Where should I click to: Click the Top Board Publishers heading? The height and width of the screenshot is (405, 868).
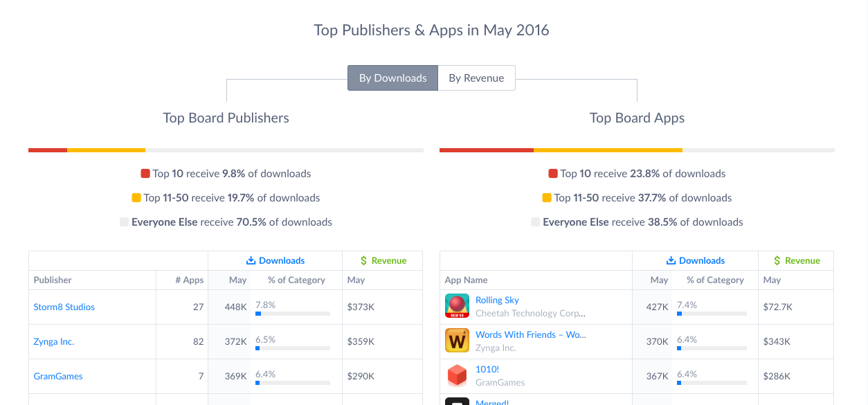coord(226,118)
